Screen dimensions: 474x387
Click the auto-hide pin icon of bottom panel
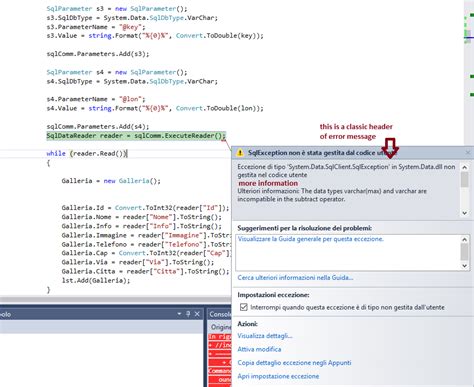tap(188, 314)
